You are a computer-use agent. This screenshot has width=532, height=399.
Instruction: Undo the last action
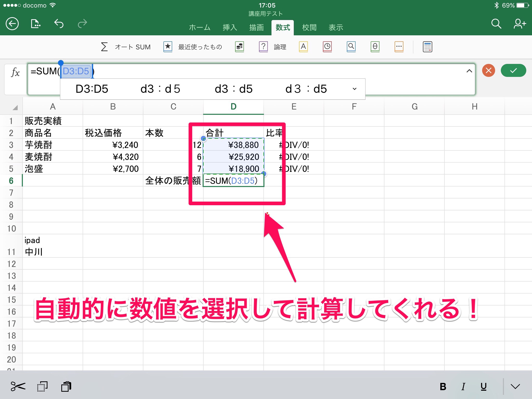59,24
